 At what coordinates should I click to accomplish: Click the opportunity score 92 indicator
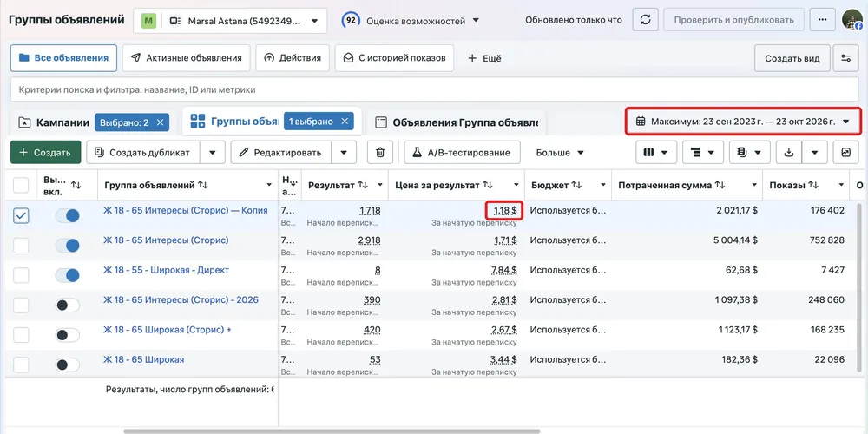pyautogui.click(x=350, y=21)
